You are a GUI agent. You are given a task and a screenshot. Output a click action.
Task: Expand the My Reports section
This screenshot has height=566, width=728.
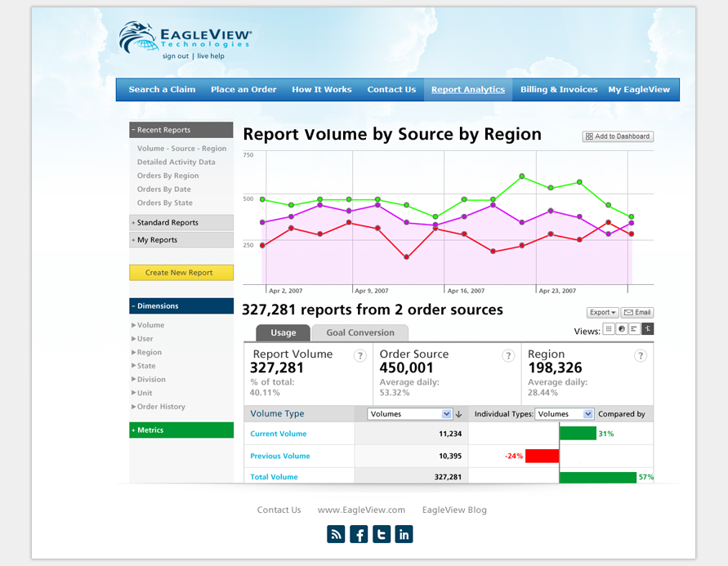[x=181, y=240]
